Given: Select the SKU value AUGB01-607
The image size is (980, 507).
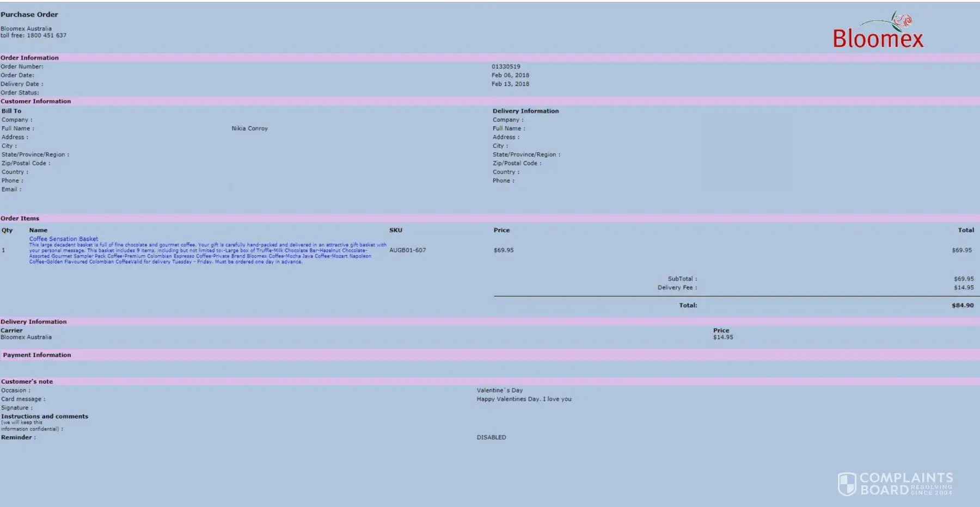Looking at the screenshot, I should point(407,250).
